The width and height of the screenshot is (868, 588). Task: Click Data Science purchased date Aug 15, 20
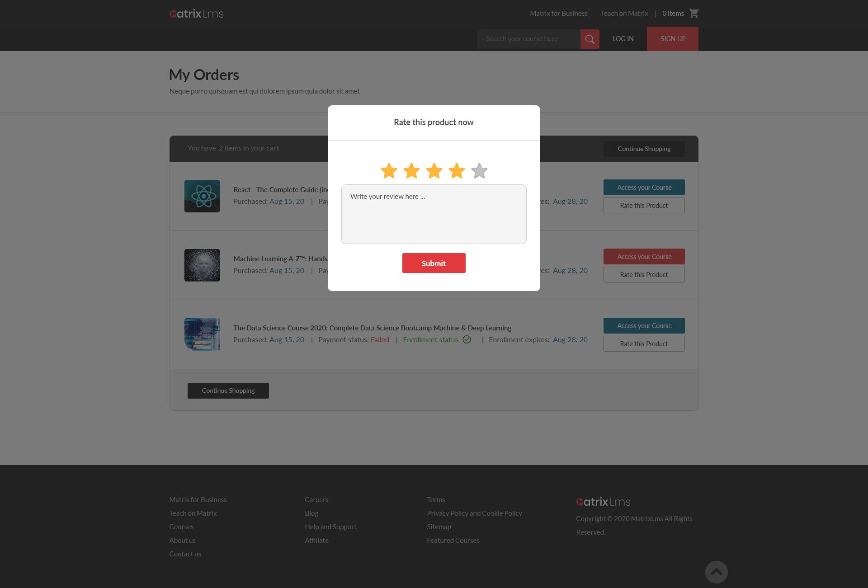[x=287, y=339]
